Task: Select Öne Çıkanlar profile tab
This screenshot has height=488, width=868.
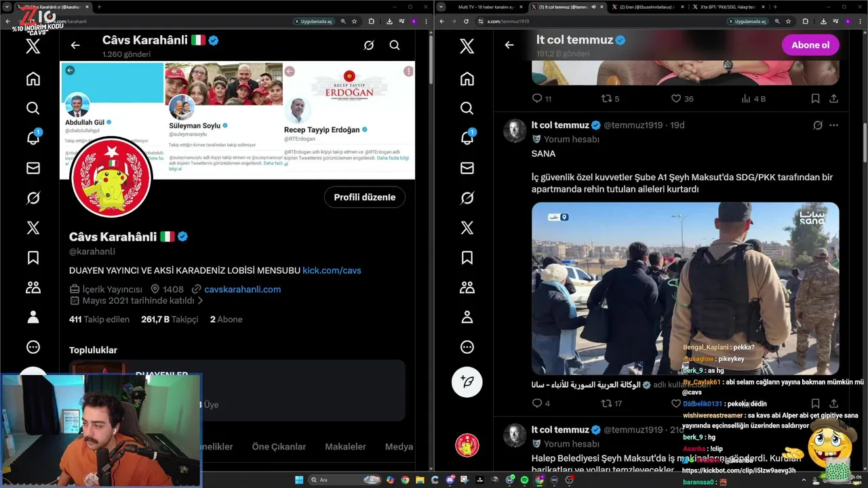Action: click(279, 447)
